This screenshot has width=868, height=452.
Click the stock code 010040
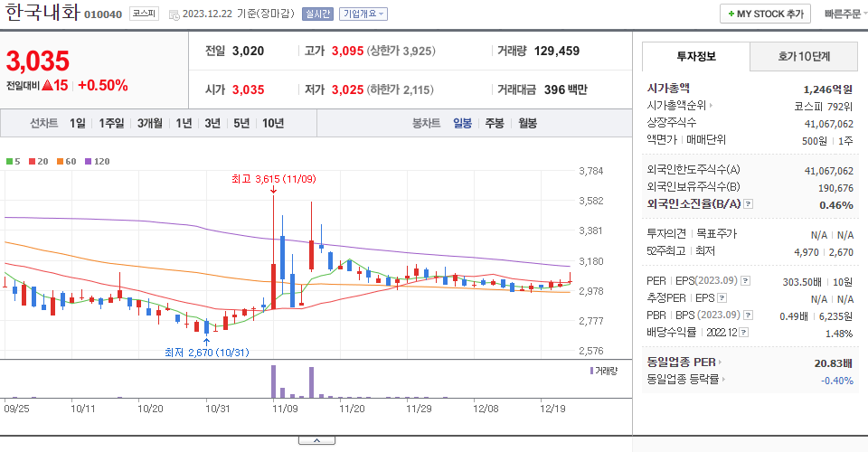tap(103, 14)
